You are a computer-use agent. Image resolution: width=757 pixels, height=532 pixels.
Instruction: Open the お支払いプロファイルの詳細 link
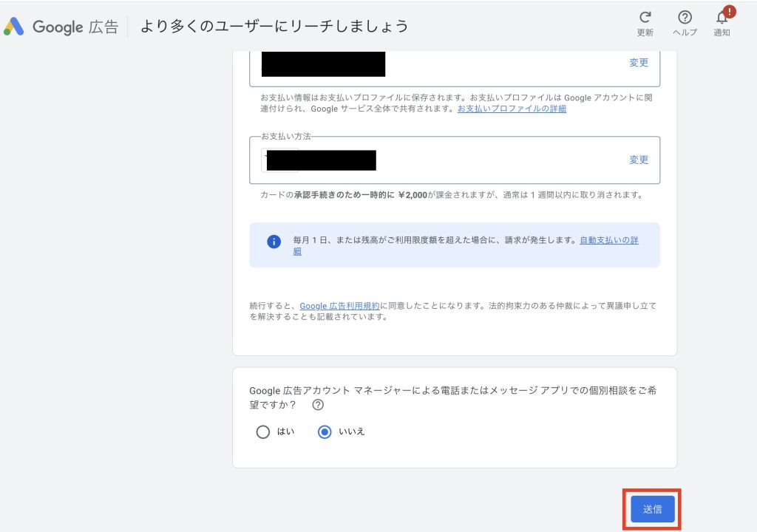click(512, 109)
